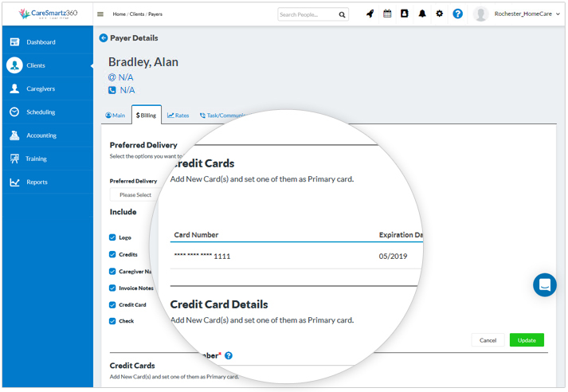Switch to the Main tab
The image size is (568, 392).
[x=116, y=116]
